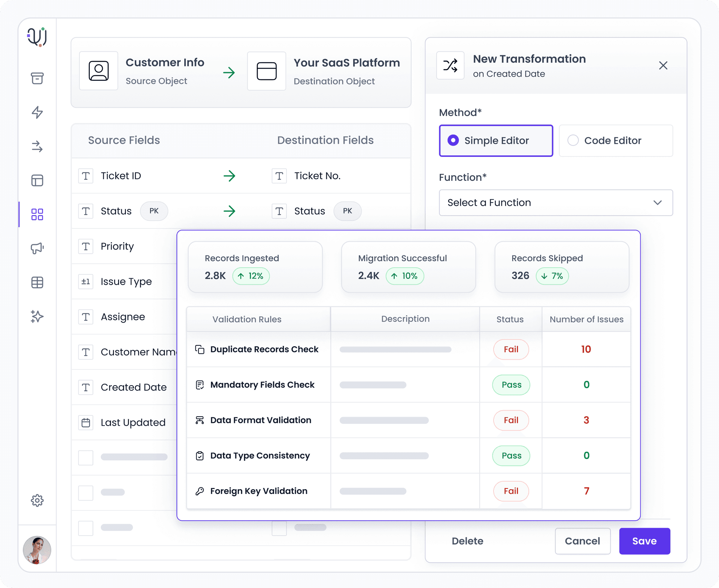Click the highlighted grid apps sidebar icon
The image size is (719, 588).
(x=37, y=214)
